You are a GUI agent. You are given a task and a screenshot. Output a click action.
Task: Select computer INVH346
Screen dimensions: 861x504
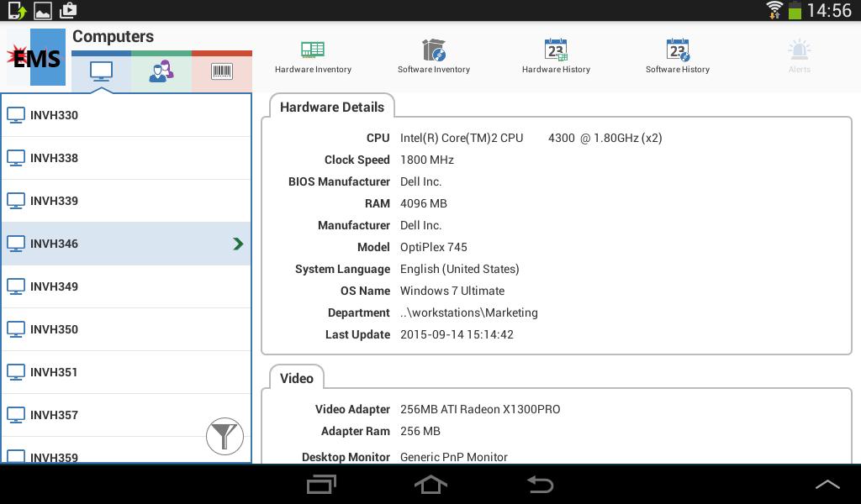pos(126,244)
